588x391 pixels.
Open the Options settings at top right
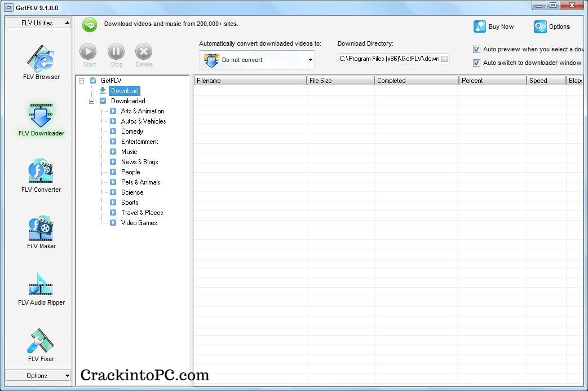(x=551, y=27)
